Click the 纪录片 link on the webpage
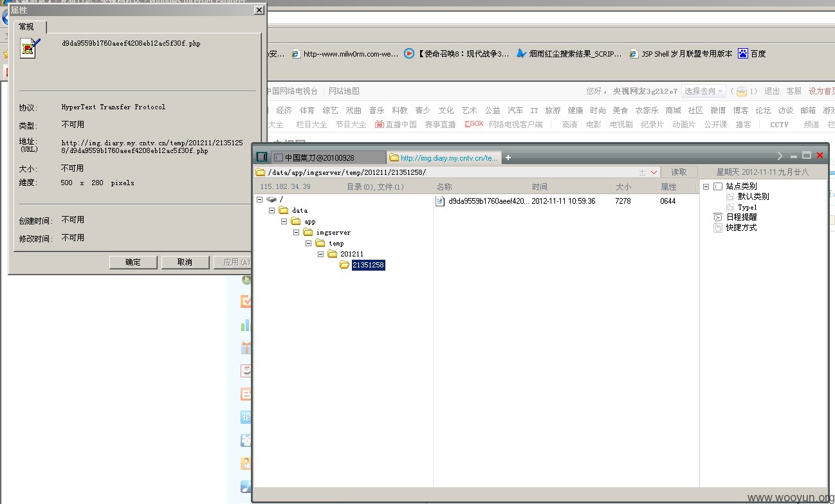835x504 pixels. [x=652, y=125]
